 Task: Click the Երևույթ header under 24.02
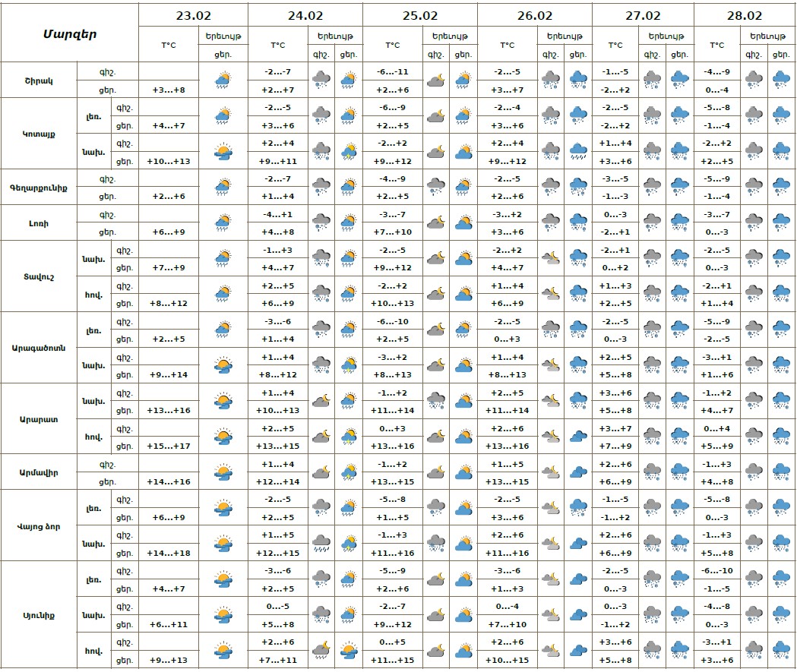pyautogui.click(x=334, y=36)
